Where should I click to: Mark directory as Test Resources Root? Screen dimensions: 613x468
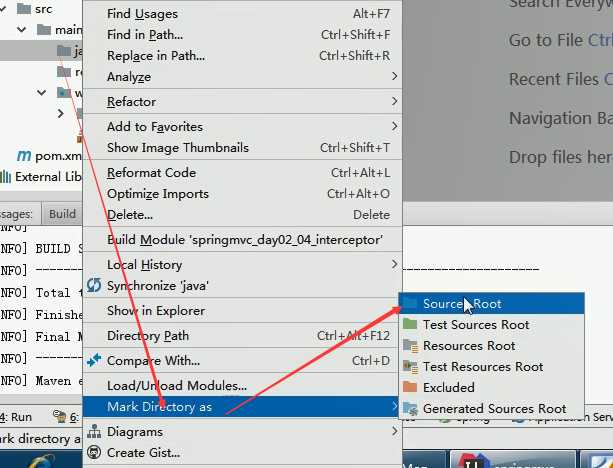coord(492,367)
